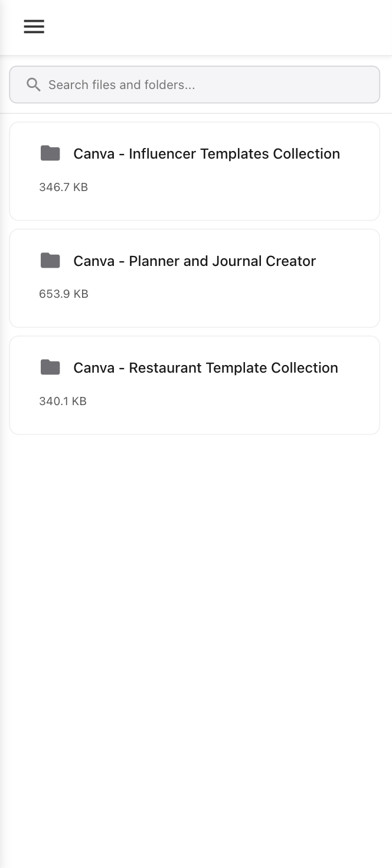The height and width of the screenshot is (868, 392).
Task: Click the Restaurant Template Collection folder icon
Action: click(x=50, y=367)
